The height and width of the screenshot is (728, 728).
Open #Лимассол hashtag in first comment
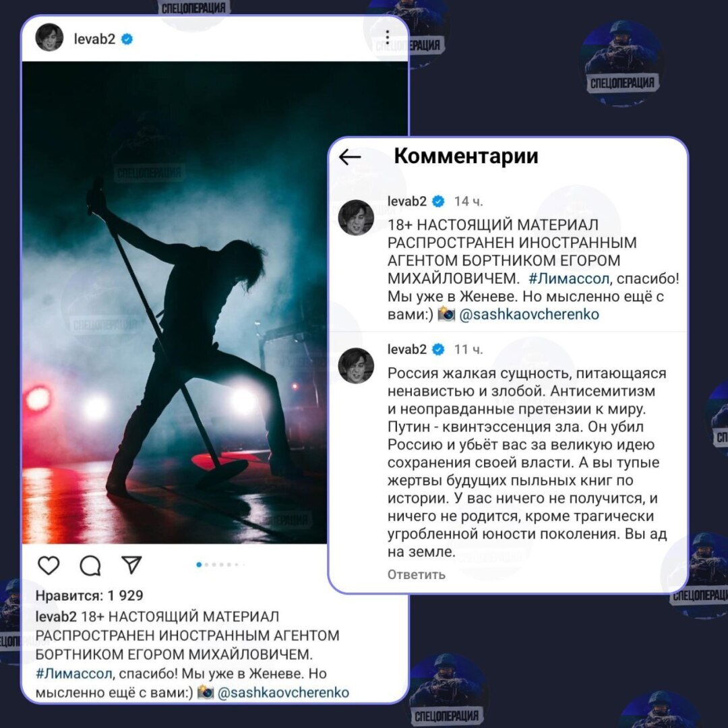(569, 278)
